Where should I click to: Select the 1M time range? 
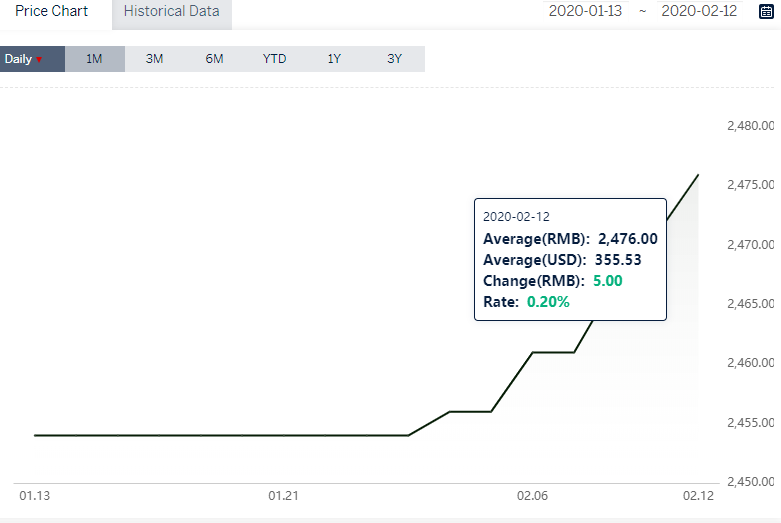(95, 59)
